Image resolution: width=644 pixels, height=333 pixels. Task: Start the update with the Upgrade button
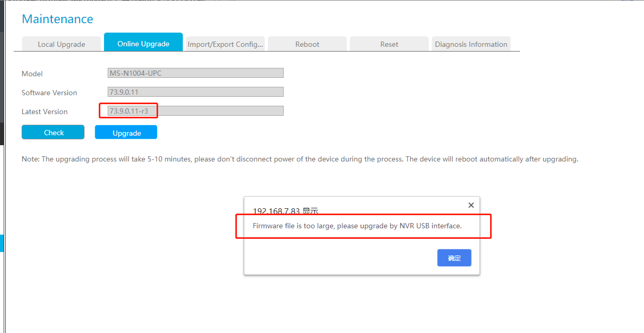126,132
